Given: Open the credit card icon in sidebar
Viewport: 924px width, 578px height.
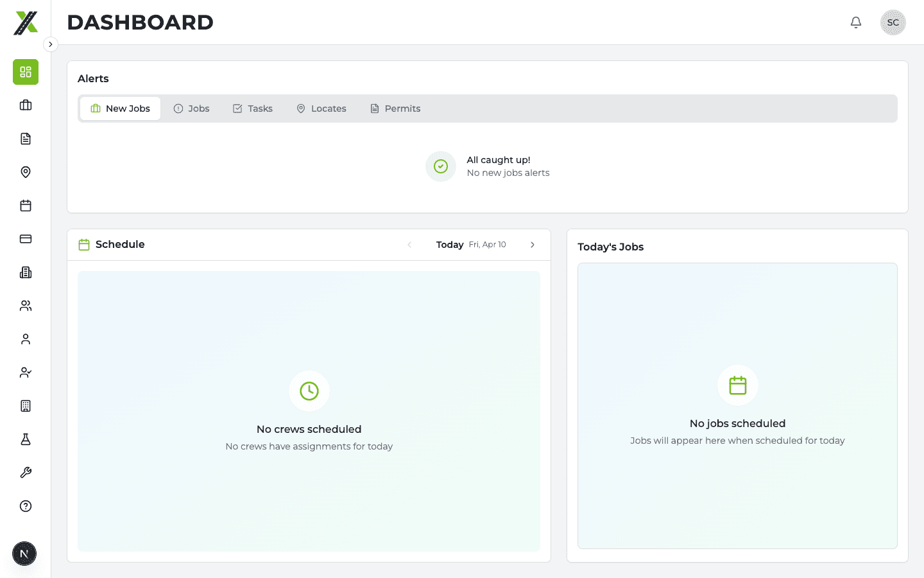Looking at the screenshot, I should [26, 239].
